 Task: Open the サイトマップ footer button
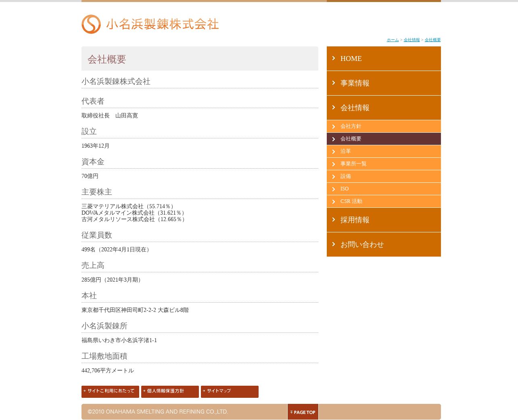coord(230,391)
